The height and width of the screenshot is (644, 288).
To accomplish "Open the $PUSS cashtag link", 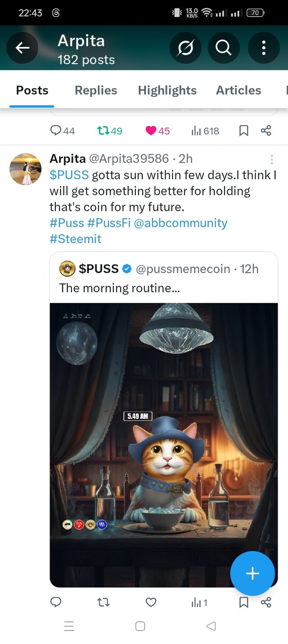I will point(69,175).
